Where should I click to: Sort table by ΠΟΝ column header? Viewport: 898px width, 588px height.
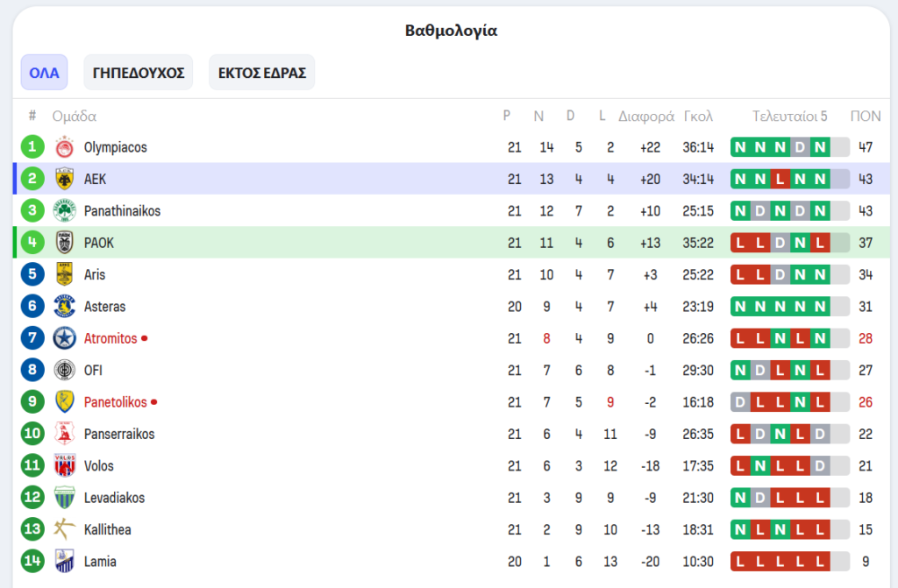coord(866,116)
